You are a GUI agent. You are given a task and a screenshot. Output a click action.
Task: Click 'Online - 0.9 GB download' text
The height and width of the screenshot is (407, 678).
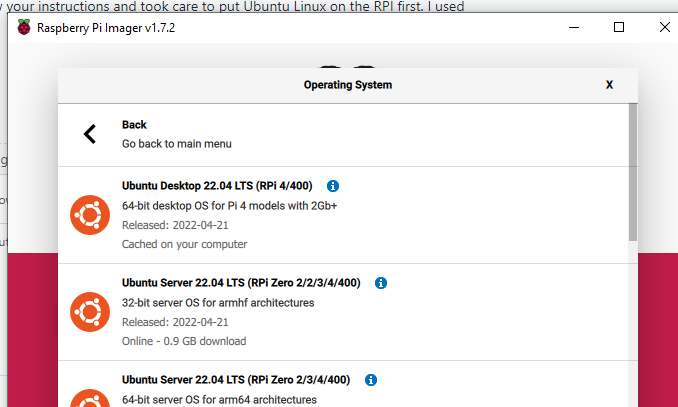(x=184, y=341)
